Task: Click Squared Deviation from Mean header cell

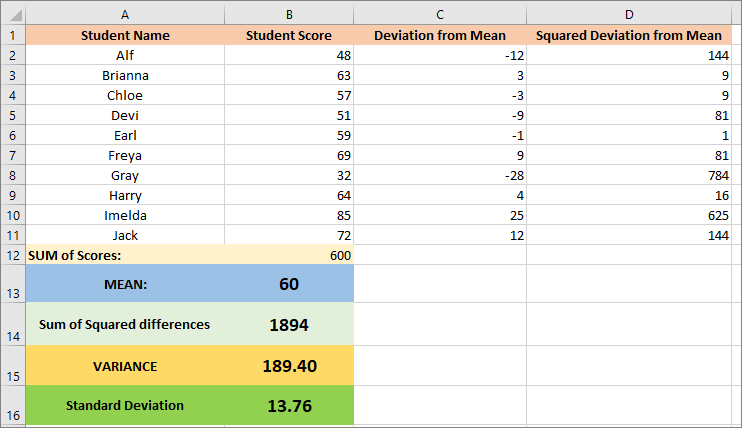Action: click(x=628, y=35)
